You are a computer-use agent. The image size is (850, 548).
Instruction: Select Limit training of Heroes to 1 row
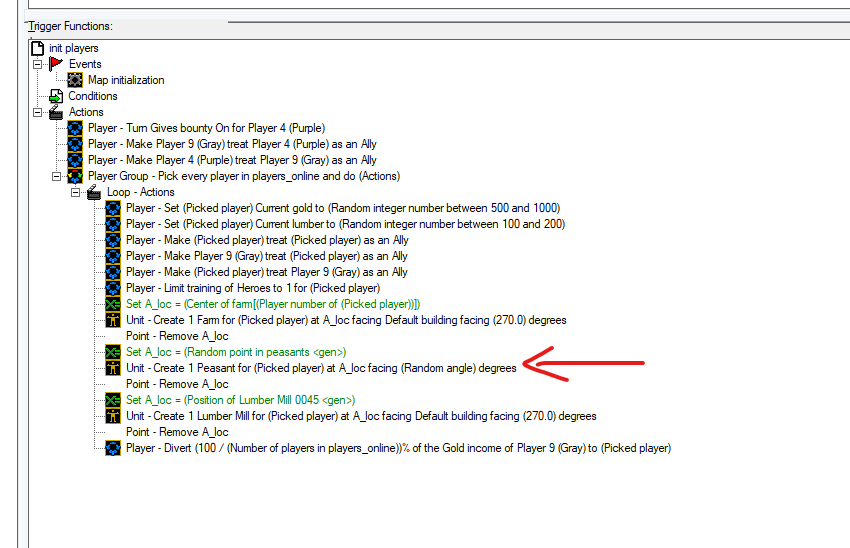point(253,288)
